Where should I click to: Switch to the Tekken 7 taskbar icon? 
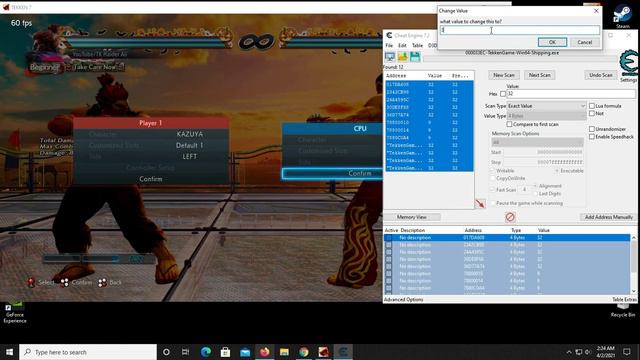(323, 352)
